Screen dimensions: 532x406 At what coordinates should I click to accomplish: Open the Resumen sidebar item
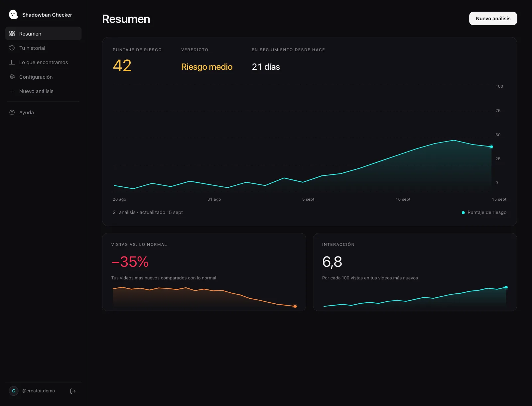[x=43, y=34]
